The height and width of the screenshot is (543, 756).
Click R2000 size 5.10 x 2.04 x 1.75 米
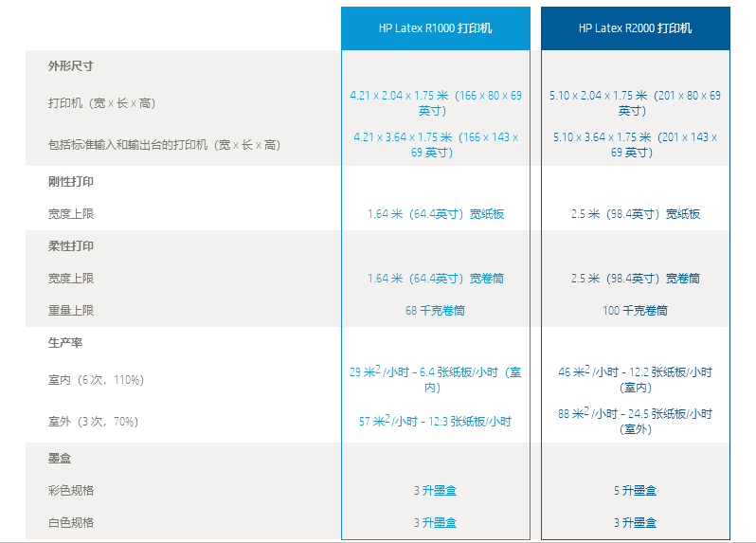click(x=635, y=103)
